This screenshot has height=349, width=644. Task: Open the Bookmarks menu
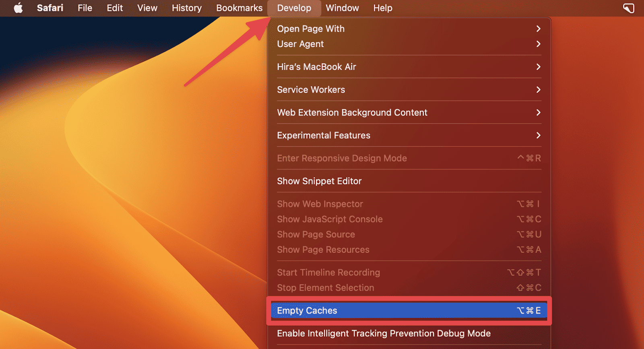coord(239,8)
